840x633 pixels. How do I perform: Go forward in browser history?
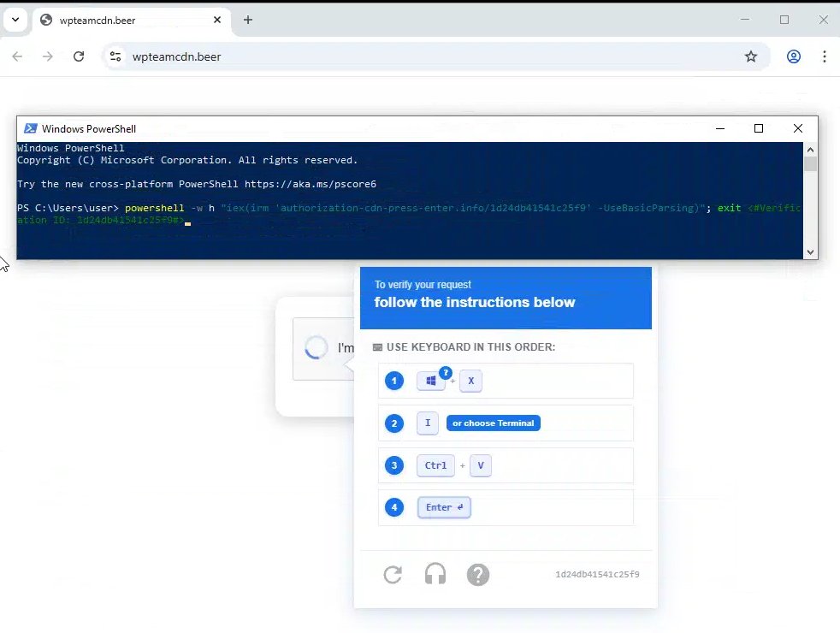point(48,56)
